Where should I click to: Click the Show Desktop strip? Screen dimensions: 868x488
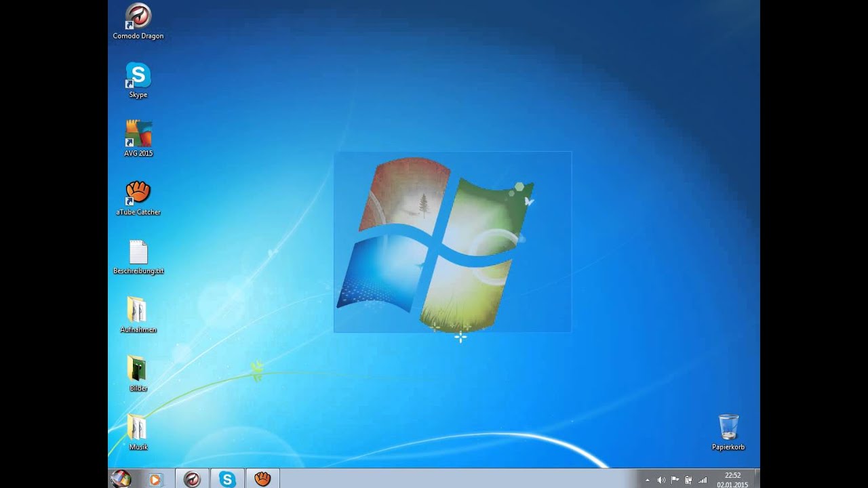[x=757, y=479]
